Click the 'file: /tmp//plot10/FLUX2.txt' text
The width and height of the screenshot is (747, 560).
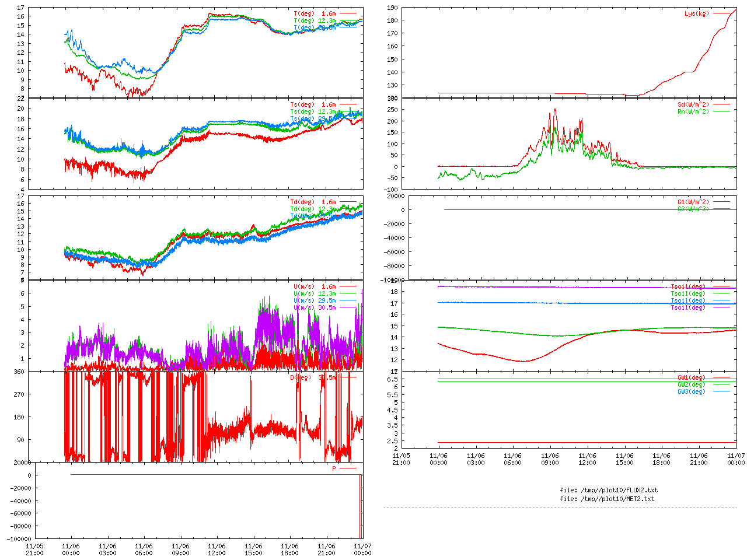(609, 491)
